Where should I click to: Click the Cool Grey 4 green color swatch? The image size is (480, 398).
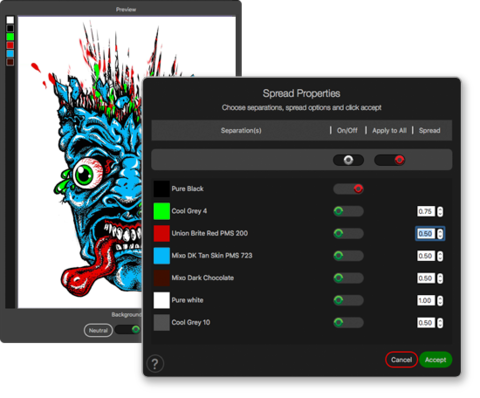pos(162,211)
